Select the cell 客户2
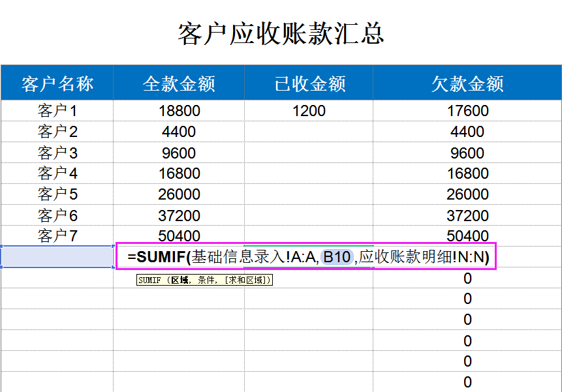 click(57, 132)
